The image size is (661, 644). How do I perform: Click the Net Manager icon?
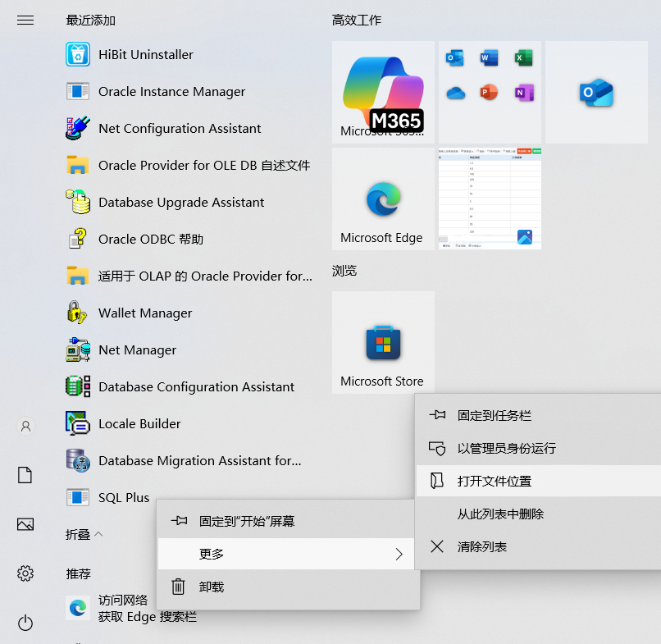point(78,349)
